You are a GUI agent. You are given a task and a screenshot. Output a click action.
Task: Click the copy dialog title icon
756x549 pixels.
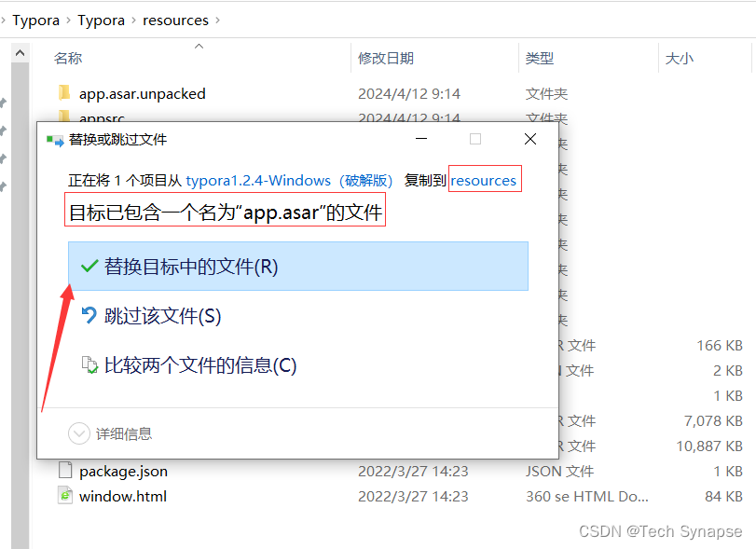54,140
